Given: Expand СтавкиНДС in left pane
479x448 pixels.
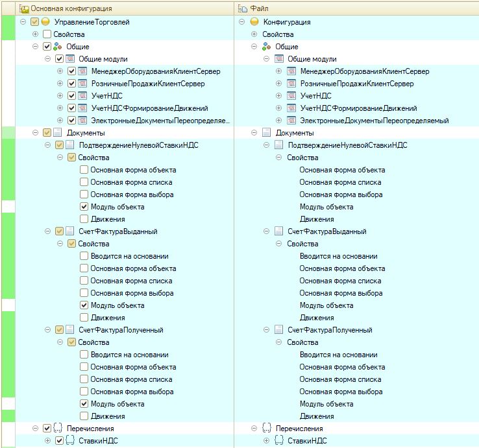Looking at the screenshot, I should click(47, 440).
